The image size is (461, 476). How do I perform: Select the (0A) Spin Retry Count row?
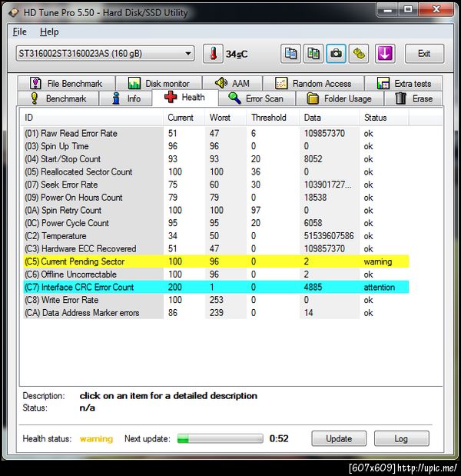pos(216,210)
